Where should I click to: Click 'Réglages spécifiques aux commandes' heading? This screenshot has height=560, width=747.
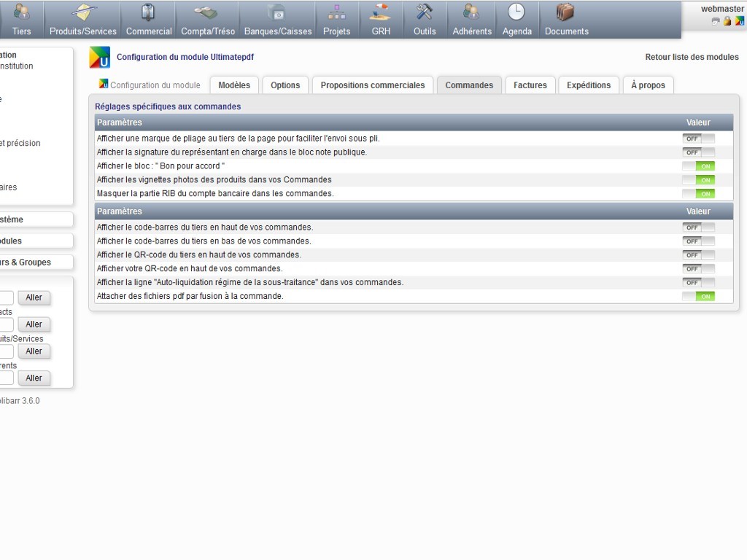point(168,106)
